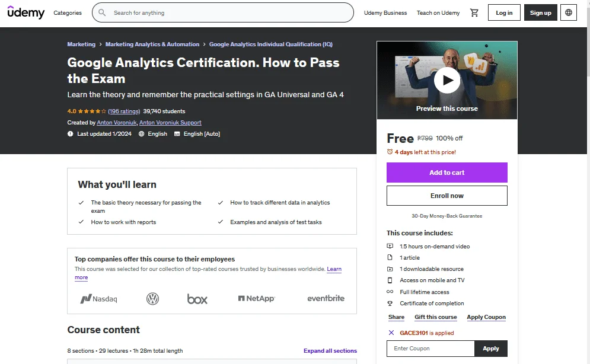Image resolution: width=590 pixels, height=364 pixels.
Task: Click 8 sections 29 lectures summary text
Action: pyautogui.click(x=125, y=350)
